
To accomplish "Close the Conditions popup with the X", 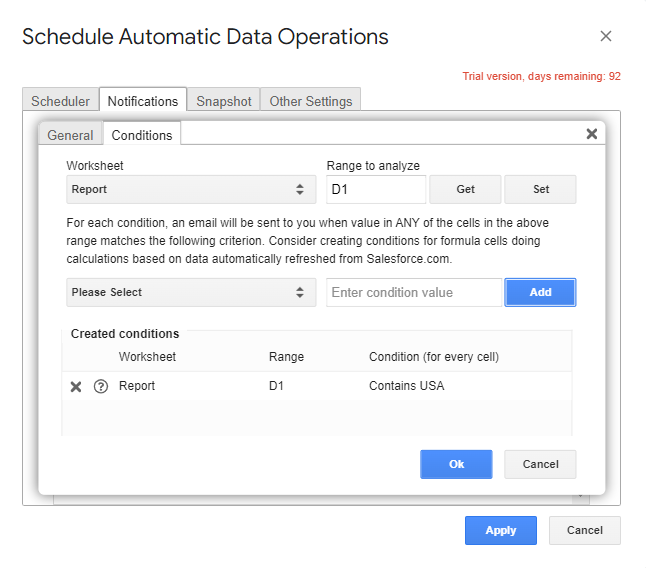I will 591,134.
